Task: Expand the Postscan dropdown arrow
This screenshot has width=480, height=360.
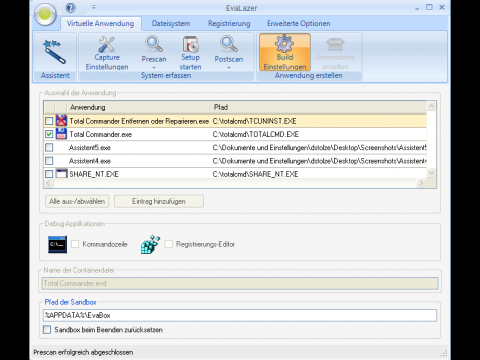Action: pos(229,68)
